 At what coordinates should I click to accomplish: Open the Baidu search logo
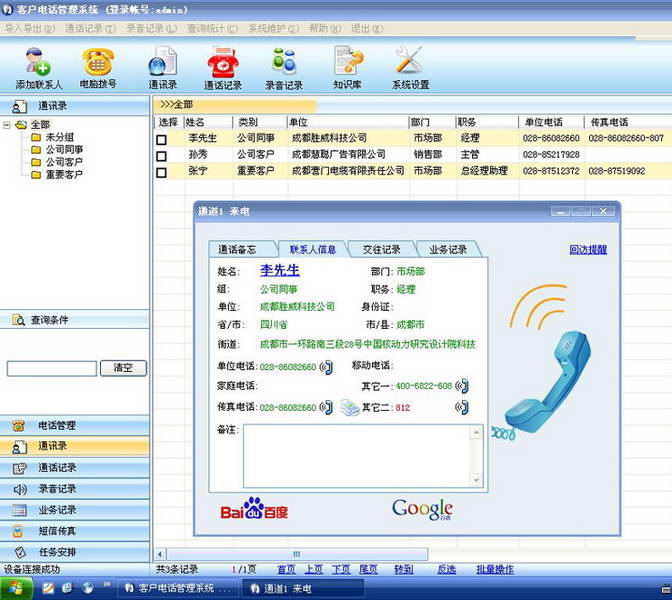coord(254,509)
